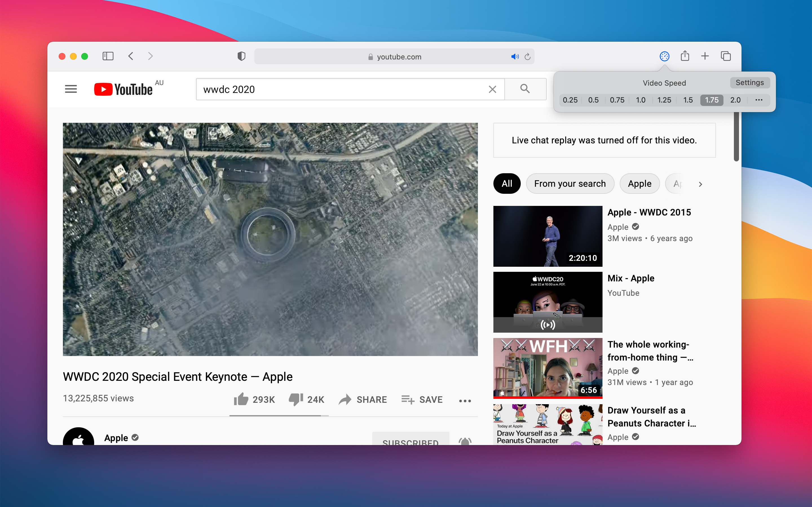Open more speeds via ellipsis in popup
This screenshot has width=812, height=507.
[x=759, y=100]
